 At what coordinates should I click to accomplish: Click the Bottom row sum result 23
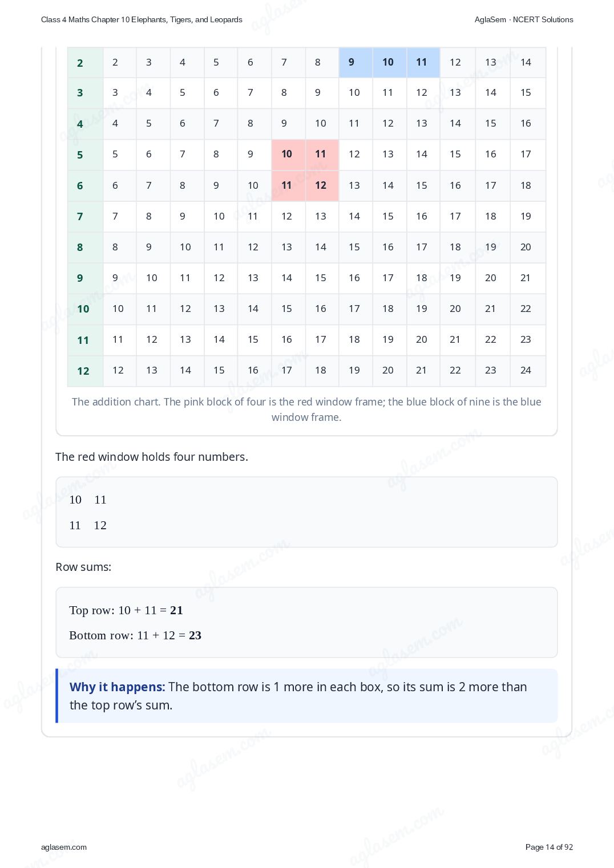tap(195, 635)
